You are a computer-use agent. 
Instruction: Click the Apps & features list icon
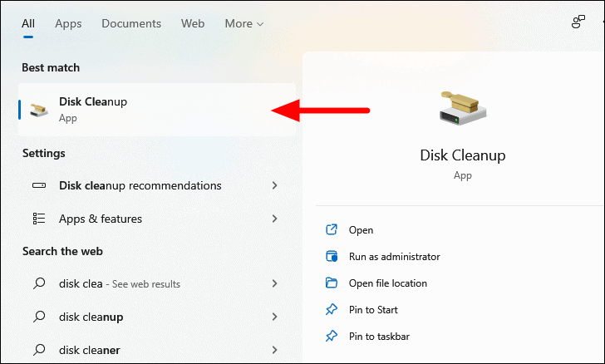click(39, 219)
